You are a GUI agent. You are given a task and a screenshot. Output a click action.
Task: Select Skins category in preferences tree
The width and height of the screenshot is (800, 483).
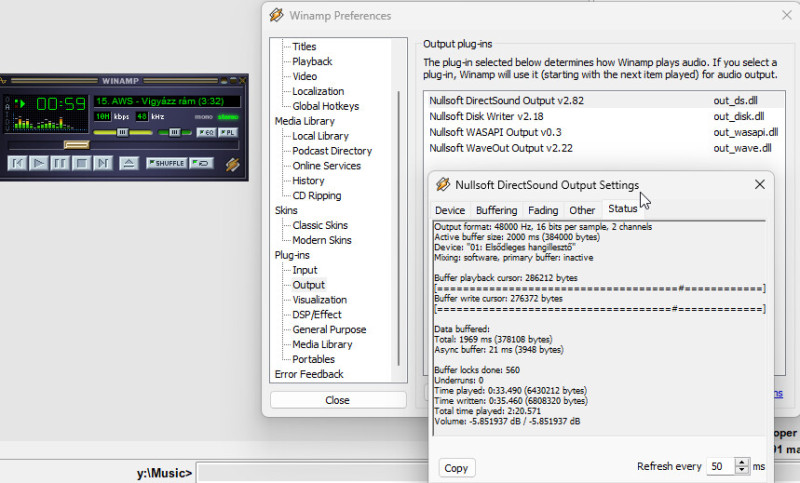pos(286,210)
